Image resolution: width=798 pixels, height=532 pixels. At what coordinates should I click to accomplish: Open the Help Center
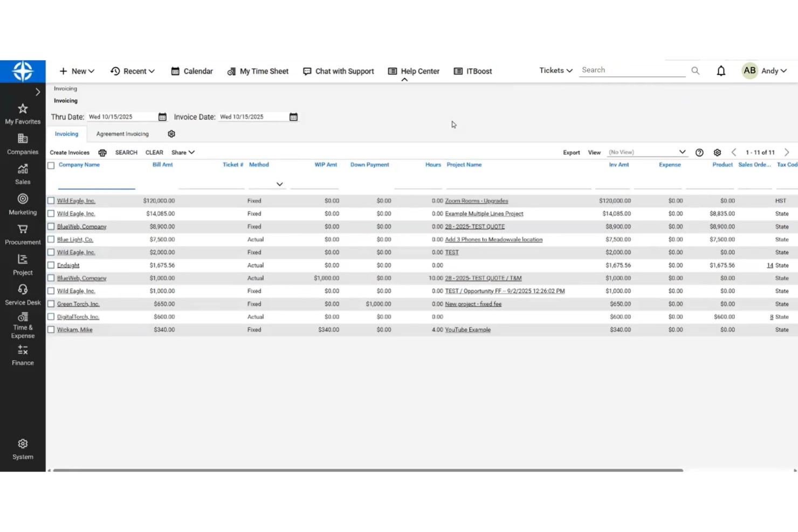pyautogui.click(x=413, y=71)
